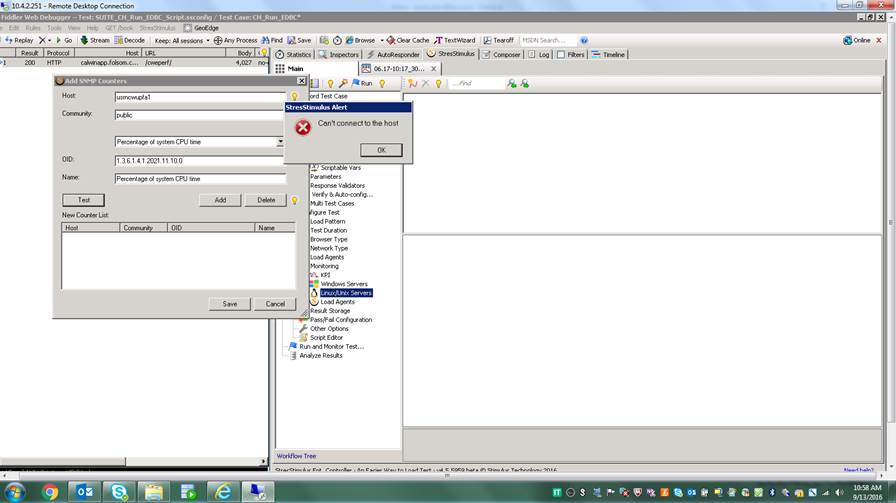This screenshot has width=896, height=503.
Task: Click the grid icon in StresStimulus toolbar
Action: [315, 83]
